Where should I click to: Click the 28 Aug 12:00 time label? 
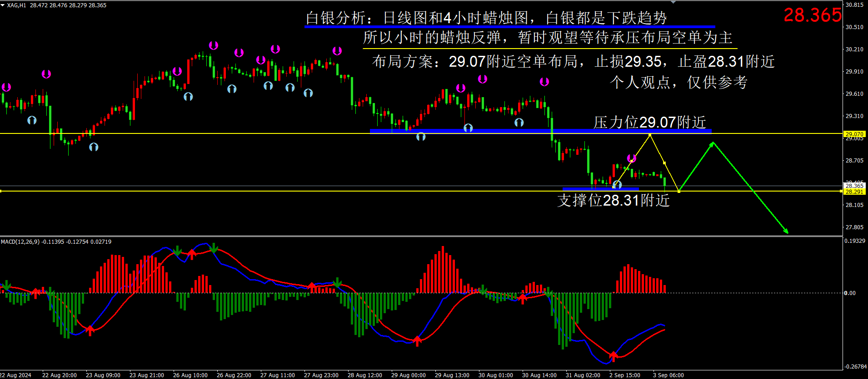365,375
